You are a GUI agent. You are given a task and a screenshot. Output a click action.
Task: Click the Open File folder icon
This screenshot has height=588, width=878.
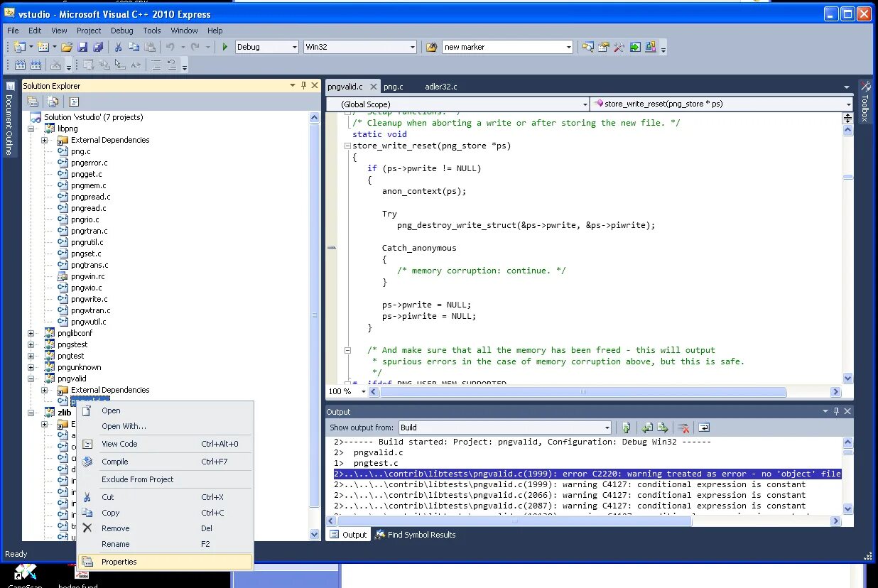tap(67, 47)
